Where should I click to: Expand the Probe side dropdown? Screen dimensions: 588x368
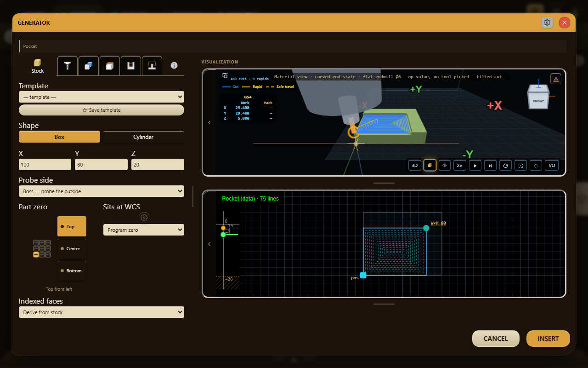(x=102, y=191)
